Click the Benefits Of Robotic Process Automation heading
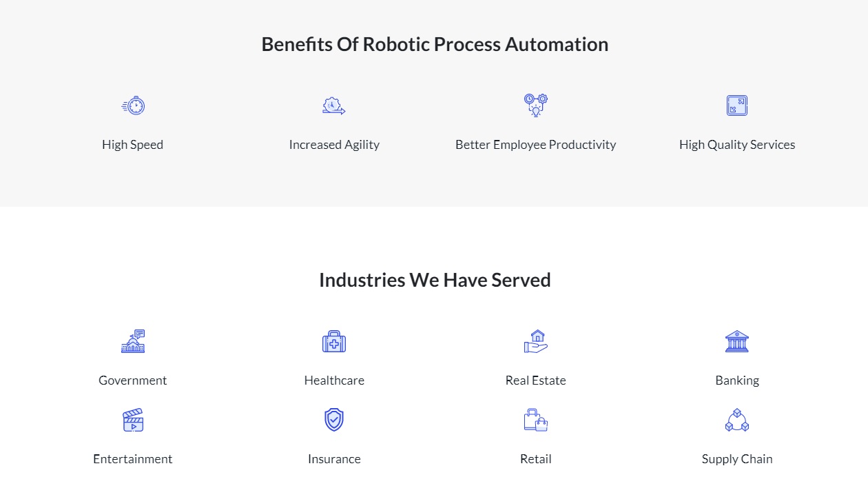 435,44
